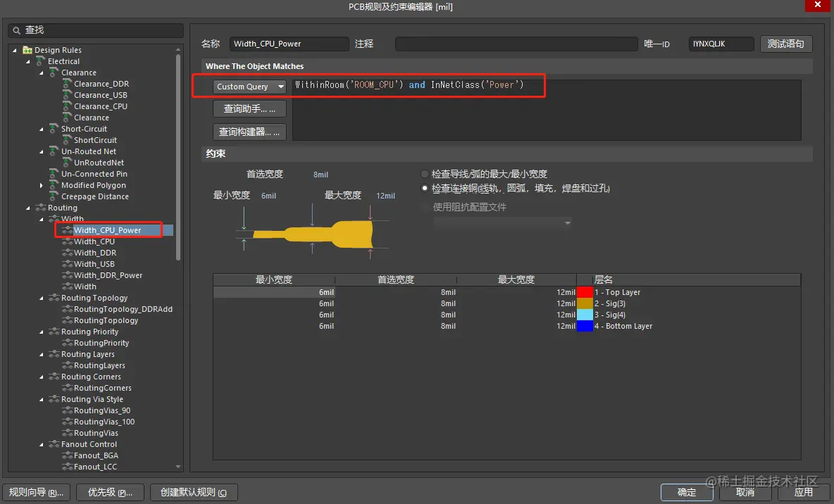
Task: Click the Modified Polygon icon
Action: 54,185
